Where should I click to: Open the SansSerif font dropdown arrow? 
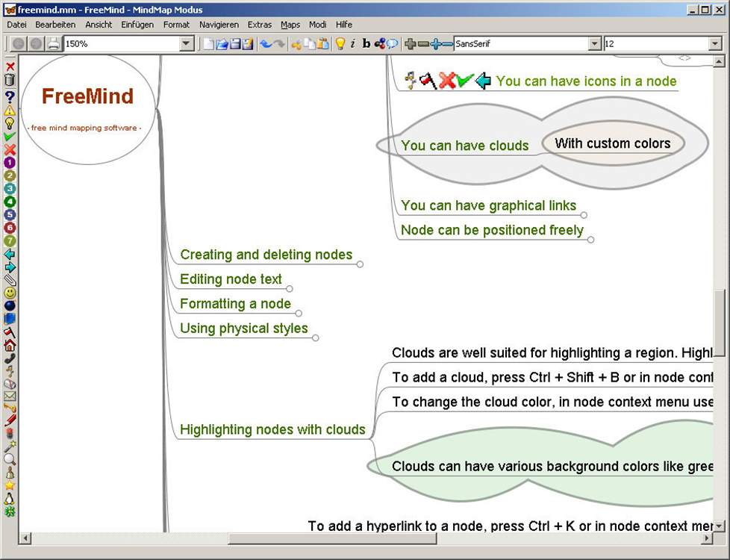pyautogui.click(x=594, y=44)
